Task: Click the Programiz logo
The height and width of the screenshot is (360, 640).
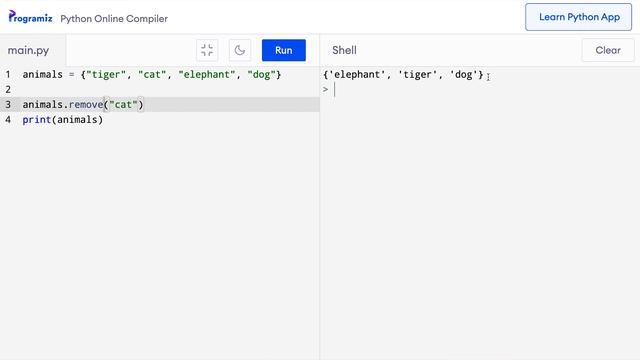Action: click(31, 17)
